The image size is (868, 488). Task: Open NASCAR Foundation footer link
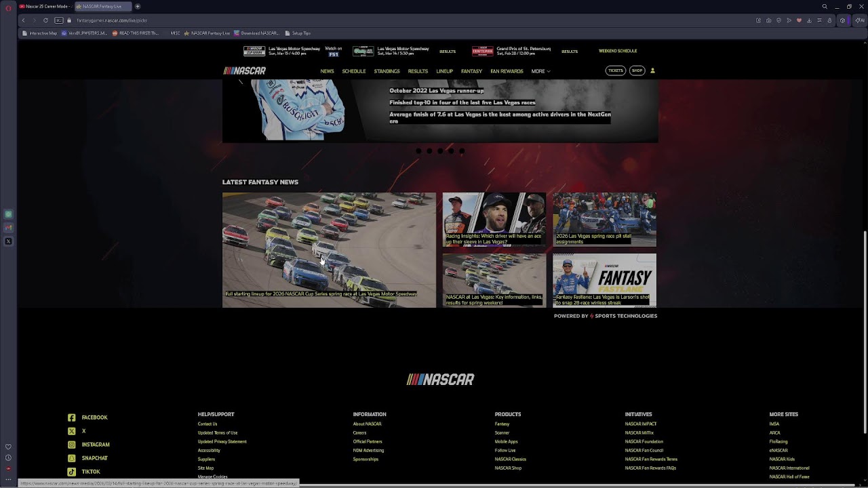click(644, 442)
